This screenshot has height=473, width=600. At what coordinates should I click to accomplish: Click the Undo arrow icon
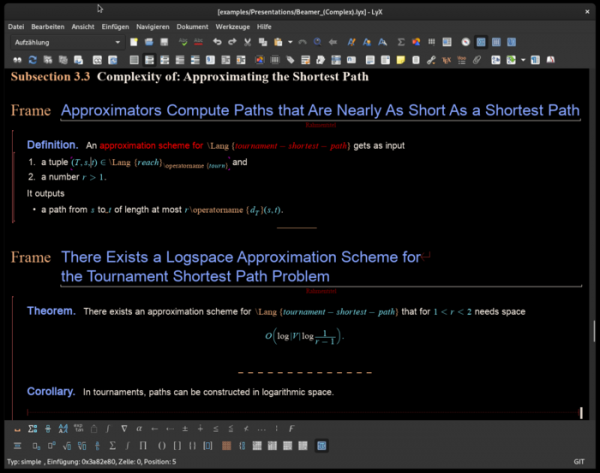[217, 42]
